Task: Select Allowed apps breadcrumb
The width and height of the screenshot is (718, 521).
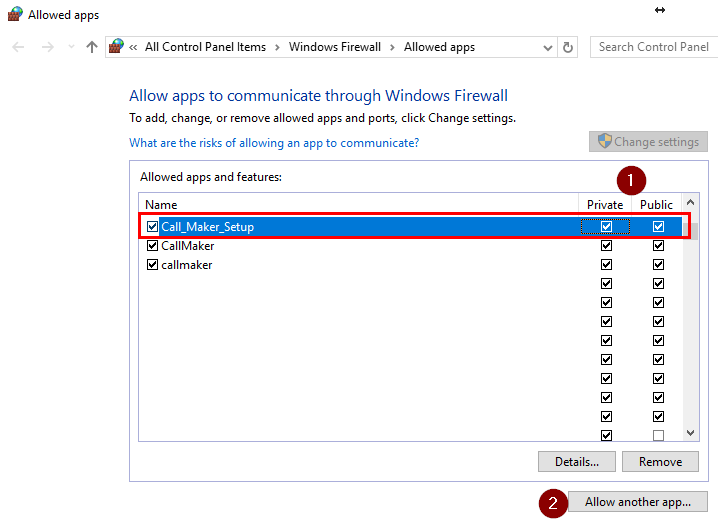Action: pos(439,47)
